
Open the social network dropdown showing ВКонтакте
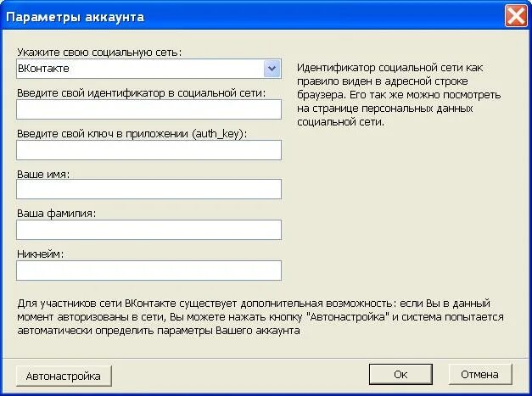pyautogui.click(x=148, y=69)
